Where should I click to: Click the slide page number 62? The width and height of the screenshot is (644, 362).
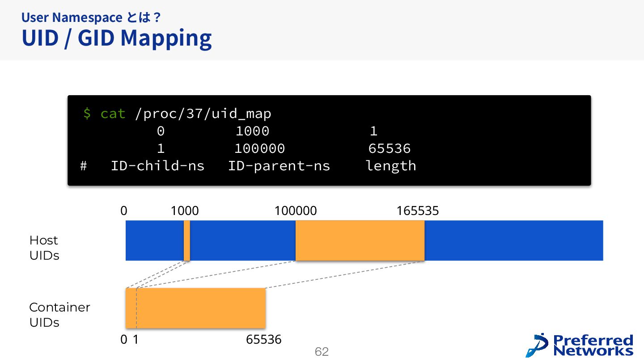[322, 352]
